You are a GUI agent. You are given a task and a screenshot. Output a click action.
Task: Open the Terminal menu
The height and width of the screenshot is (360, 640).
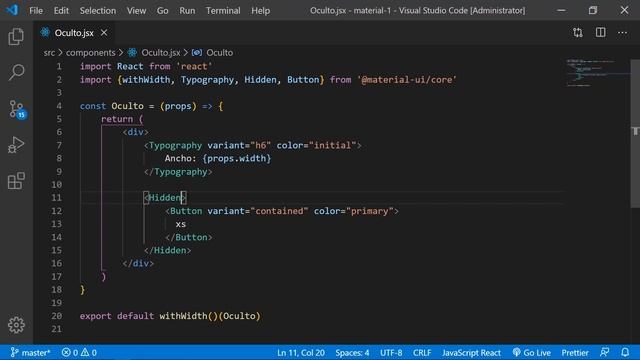pyautogui.click(x=223, y=10)
